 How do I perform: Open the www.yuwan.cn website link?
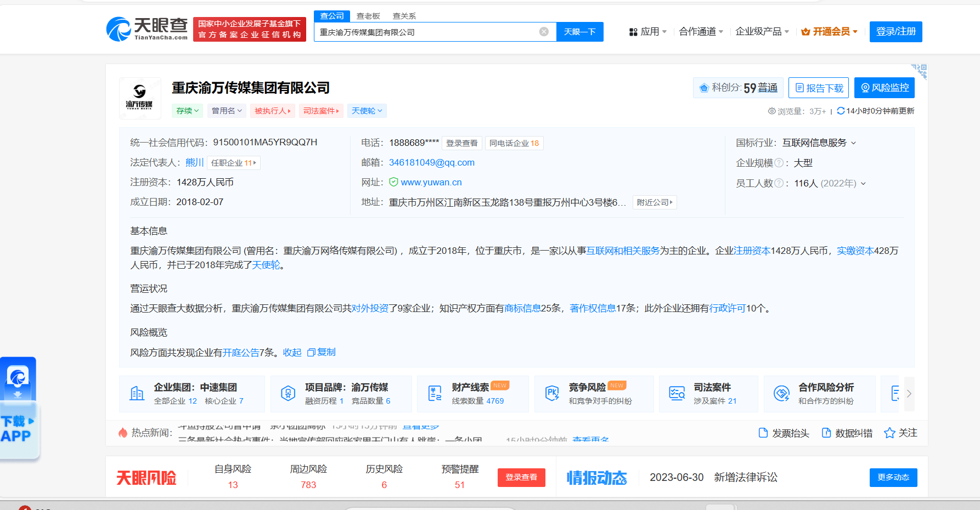(431, 182)
